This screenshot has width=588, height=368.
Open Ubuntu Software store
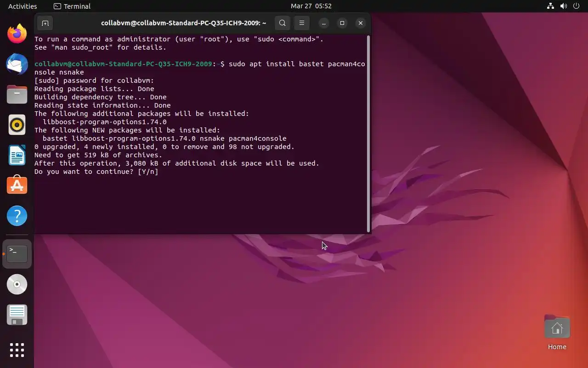[x=17, y=185]
